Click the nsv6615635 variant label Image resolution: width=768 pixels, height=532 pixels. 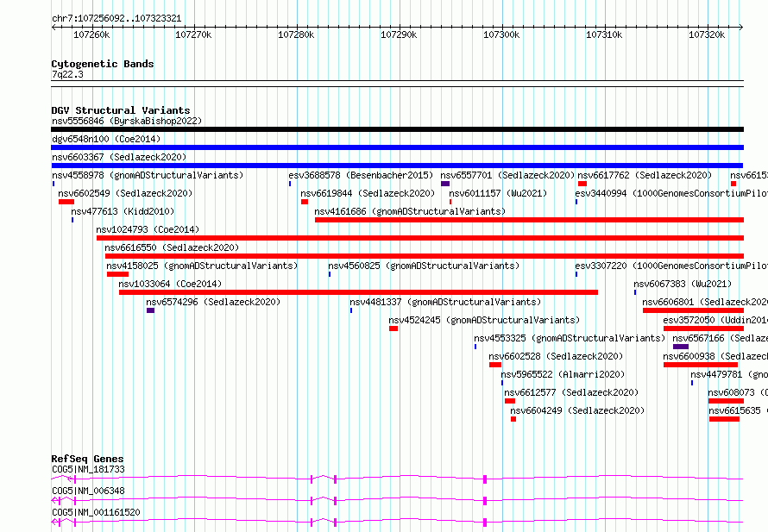pyautogui.click(x=738, y=410)
